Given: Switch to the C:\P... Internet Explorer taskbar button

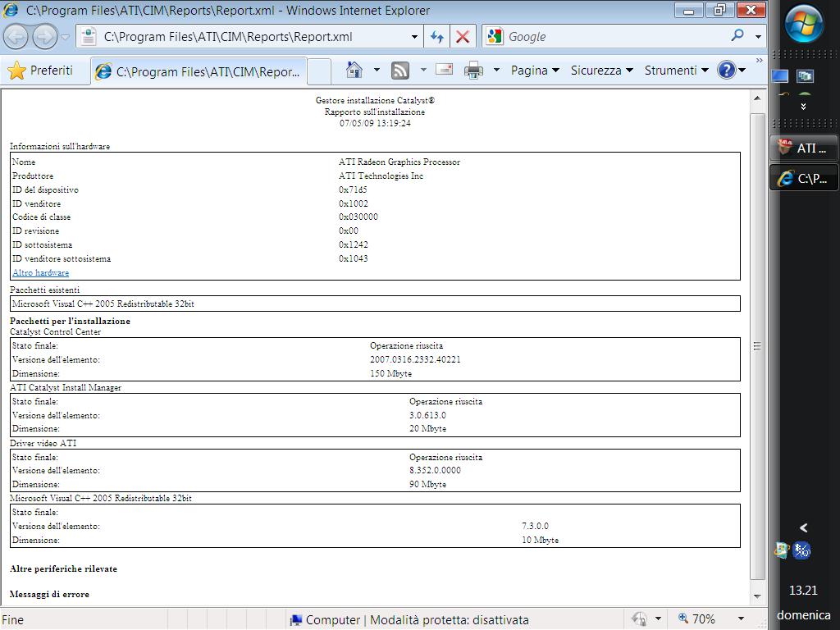Looking at the screenshot, I should (804, 178).
